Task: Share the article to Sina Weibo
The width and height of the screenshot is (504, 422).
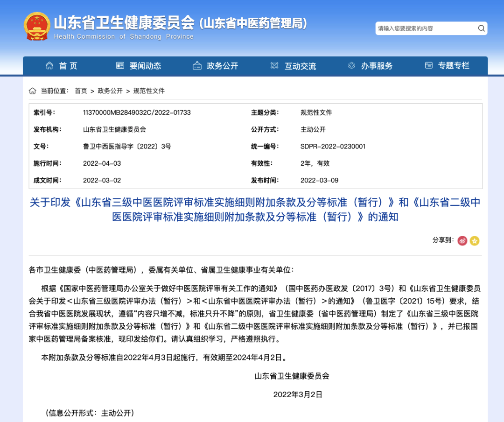Action: (462, 240)
